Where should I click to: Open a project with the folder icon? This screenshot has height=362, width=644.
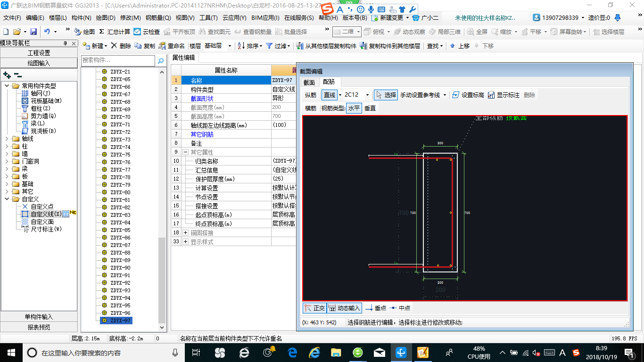click(x=17, y=32)
